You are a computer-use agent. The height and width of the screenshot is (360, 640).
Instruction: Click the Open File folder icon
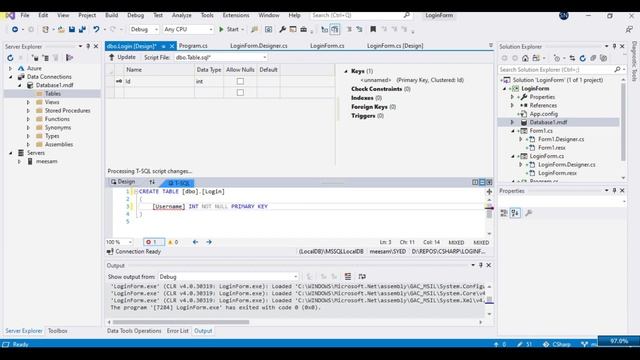coord(61,29)
